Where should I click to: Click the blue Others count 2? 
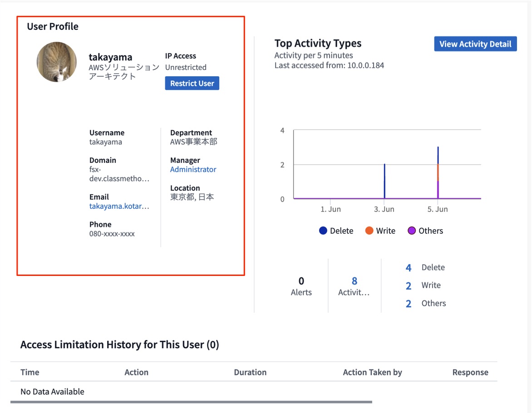408,303
